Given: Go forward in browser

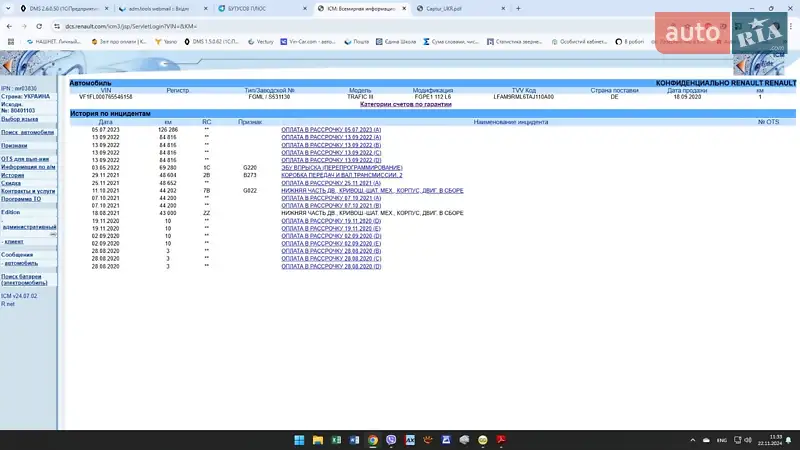Looking at the screenshot, I should coord(24,26).
